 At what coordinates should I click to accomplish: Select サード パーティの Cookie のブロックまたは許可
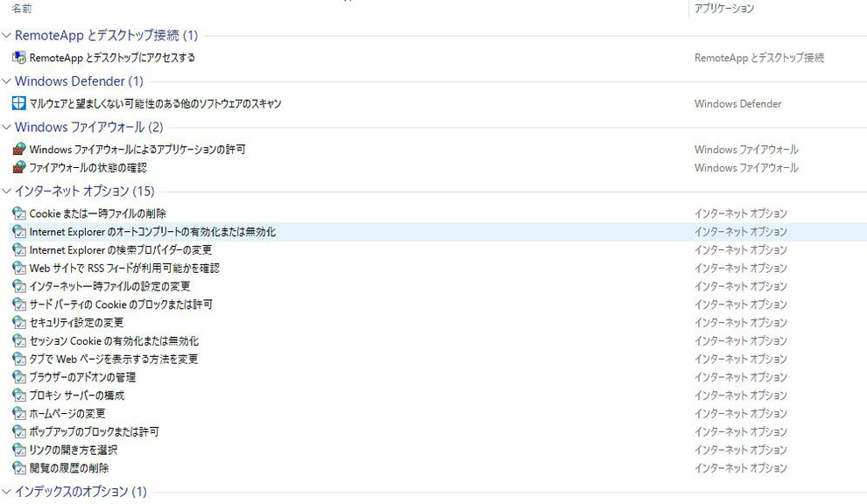click(x=121, y=304)
